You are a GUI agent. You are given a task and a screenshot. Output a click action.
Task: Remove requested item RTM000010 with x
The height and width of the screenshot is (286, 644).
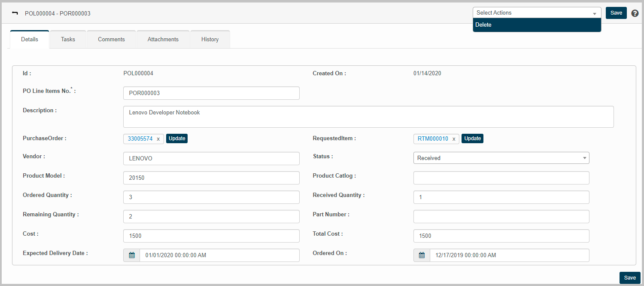[x=454, y=139]
